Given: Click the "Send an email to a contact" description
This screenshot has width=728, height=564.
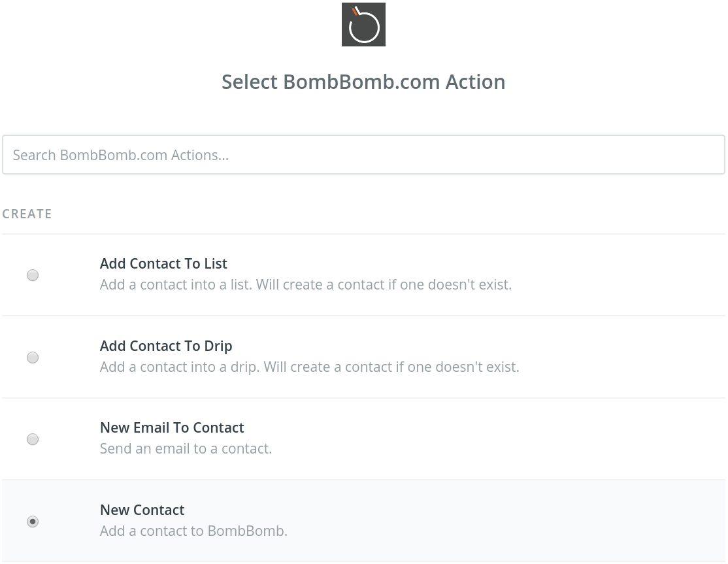Looking at the screenshot, I should tap(186, 448).
